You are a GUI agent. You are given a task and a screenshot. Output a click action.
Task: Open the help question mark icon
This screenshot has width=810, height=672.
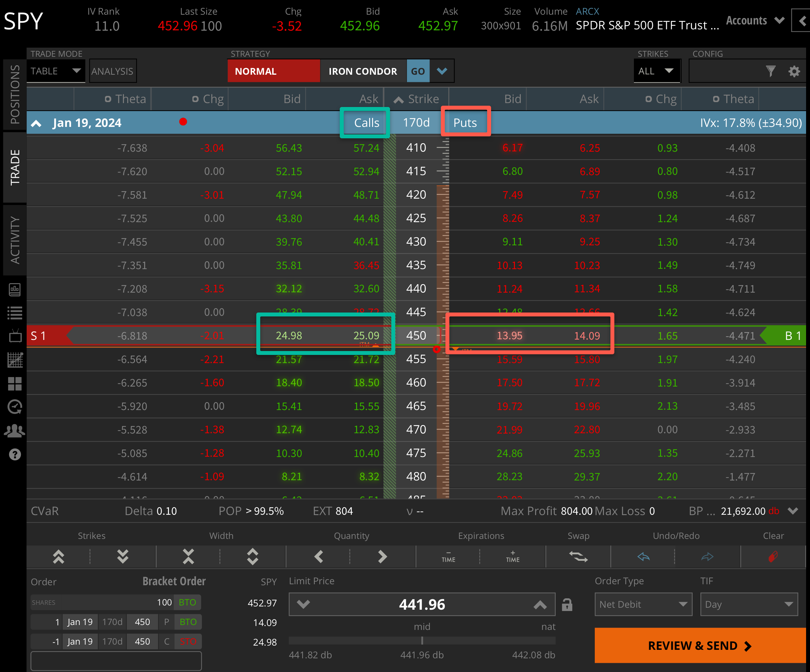(15, 454)
